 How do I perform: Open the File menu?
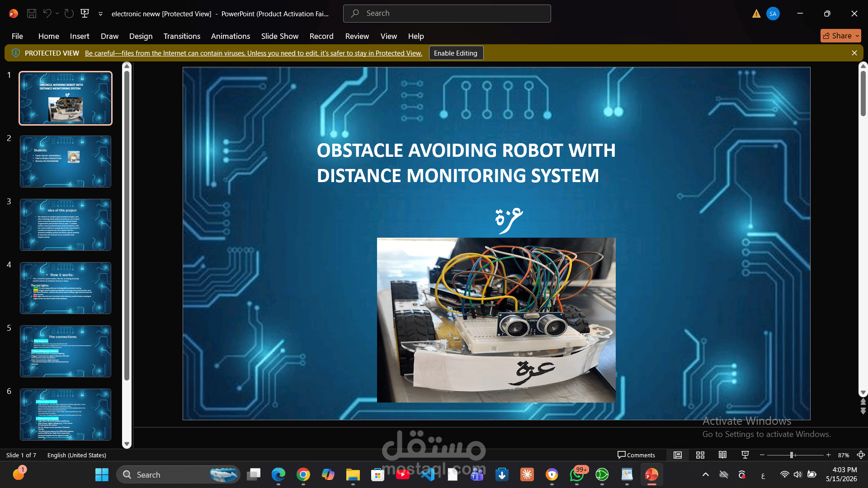[x=17, y=36]
